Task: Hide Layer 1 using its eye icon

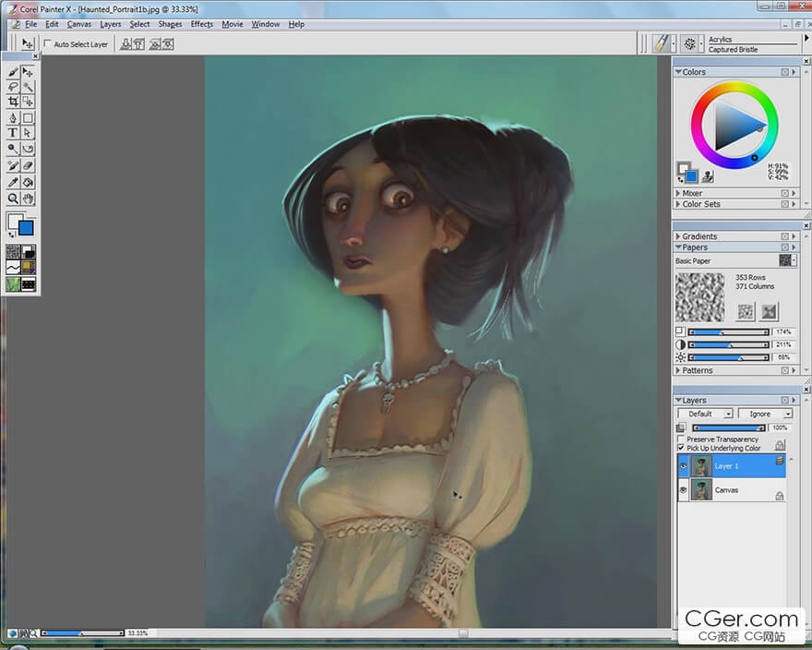Action: (x=683, y=466)
